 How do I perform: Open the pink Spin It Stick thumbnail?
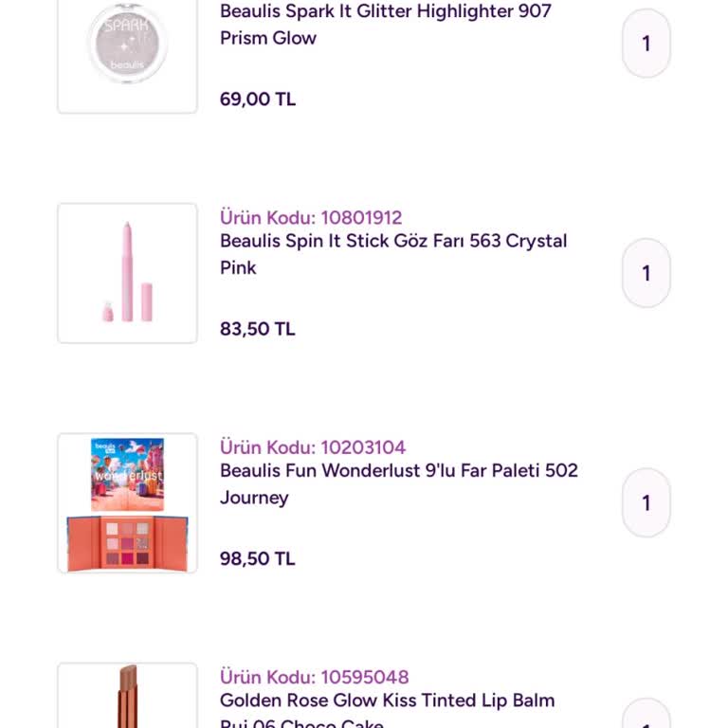127,273
